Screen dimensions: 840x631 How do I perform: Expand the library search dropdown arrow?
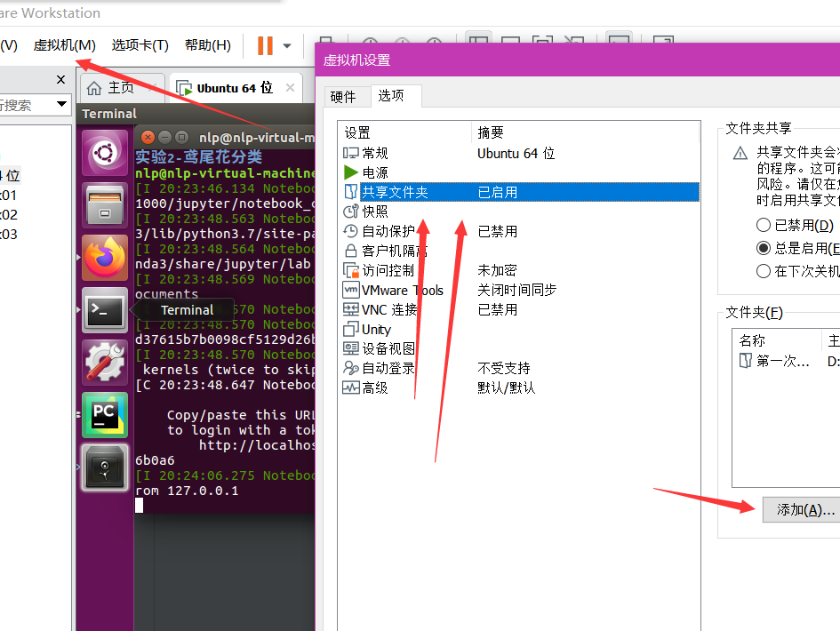(x=61, y=104)
